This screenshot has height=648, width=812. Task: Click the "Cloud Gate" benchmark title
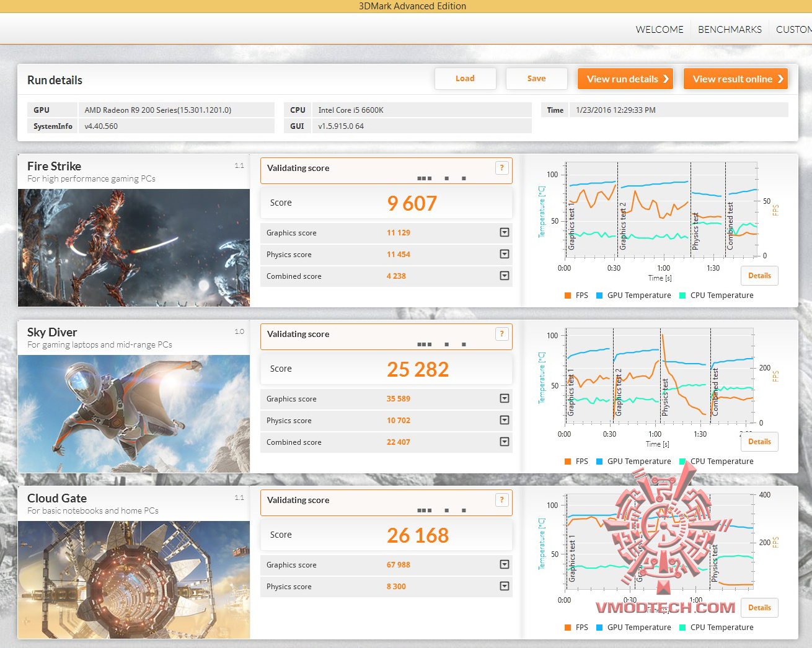(x=57, y=498)
